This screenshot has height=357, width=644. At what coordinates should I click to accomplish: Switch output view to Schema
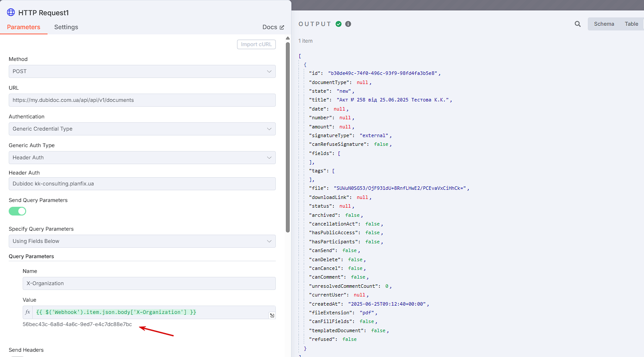click(x=604, y=24)
